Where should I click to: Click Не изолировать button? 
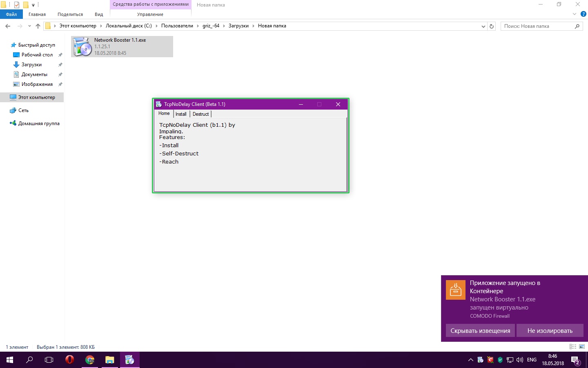tap(550, 330)
